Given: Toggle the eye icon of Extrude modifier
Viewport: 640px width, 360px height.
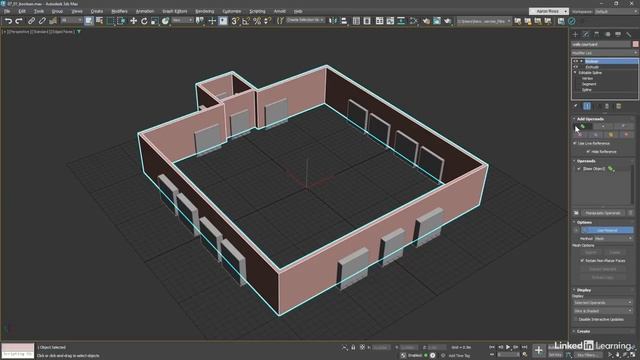Looking at the screenshot, I should [x=576, y=67].
